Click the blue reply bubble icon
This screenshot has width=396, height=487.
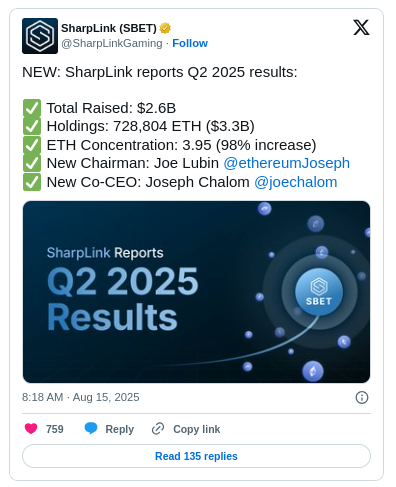coord(91,428)
